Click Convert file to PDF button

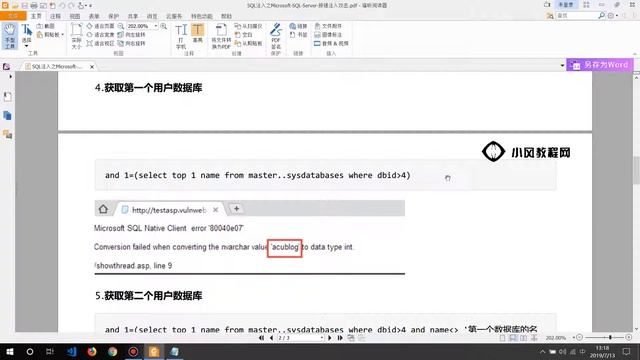[x=221, y=36]
